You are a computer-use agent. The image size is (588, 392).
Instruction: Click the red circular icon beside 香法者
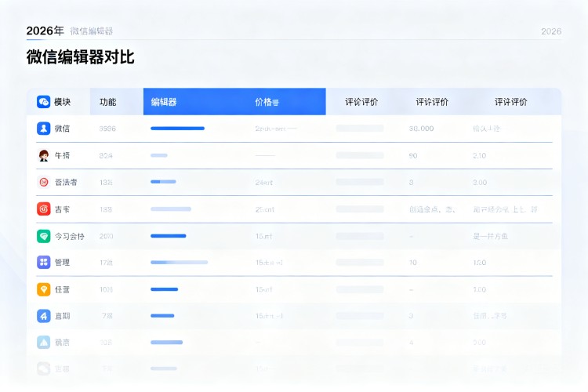click(43, 183)
